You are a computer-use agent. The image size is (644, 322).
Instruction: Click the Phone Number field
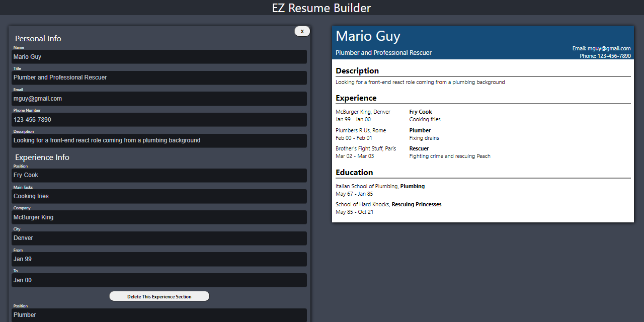tap(159, 120)
